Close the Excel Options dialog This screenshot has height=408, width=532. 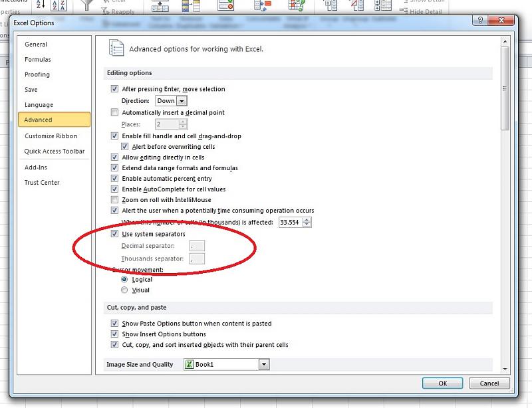[501, 21]
